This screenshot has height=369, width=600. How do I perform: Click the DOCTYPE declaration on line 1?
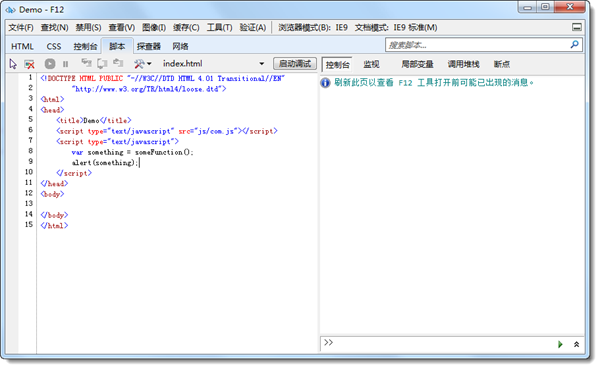163,78
